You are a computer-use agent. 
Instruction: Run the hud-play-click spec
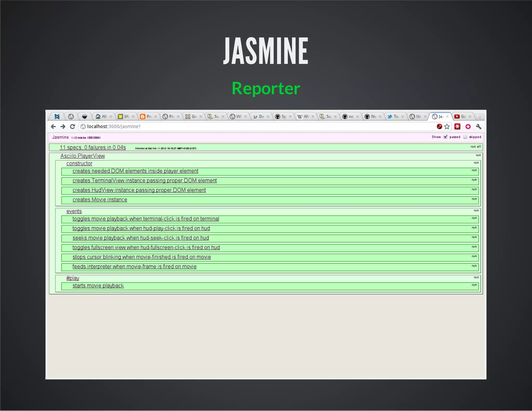(x=474, y=228)
